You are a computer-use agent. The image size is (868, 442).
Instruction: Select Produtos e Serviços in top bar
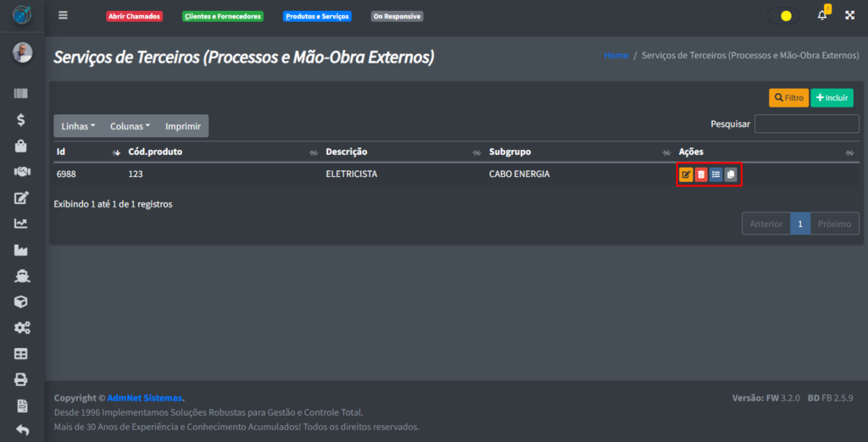click(x=317, y=16)
